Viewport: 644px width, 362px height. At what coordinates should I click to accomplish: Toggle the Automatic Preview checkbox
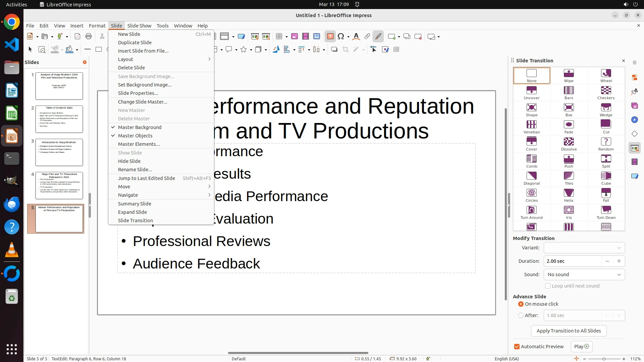[x=517, y=347]
